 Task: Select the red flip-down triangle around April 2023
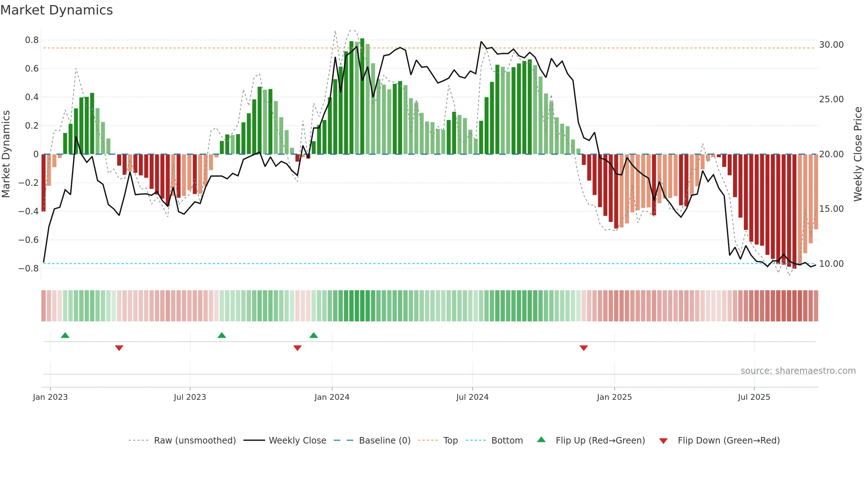(x=119, y=348)
